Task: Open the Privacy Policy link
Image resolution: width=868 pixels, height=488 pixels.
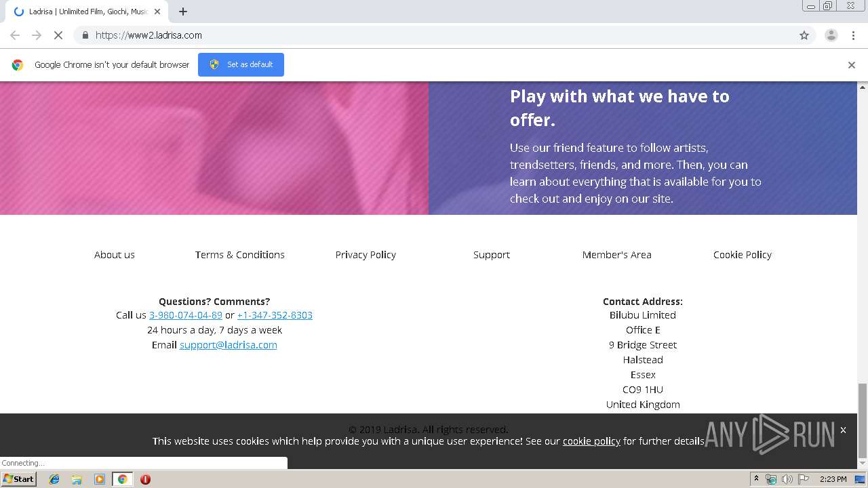Action: tap(366, 255)
